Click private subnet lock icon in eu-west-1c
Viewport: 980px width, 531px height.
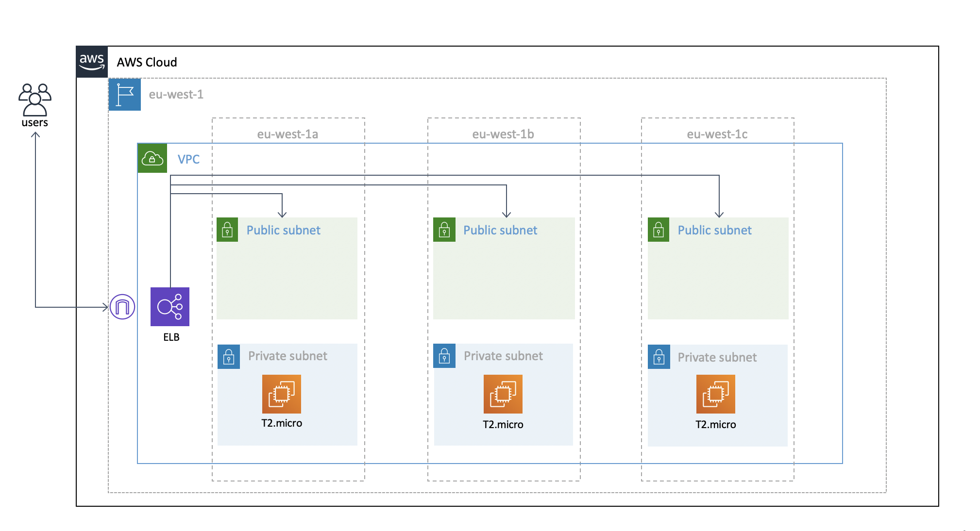click(x=659, y=357)
